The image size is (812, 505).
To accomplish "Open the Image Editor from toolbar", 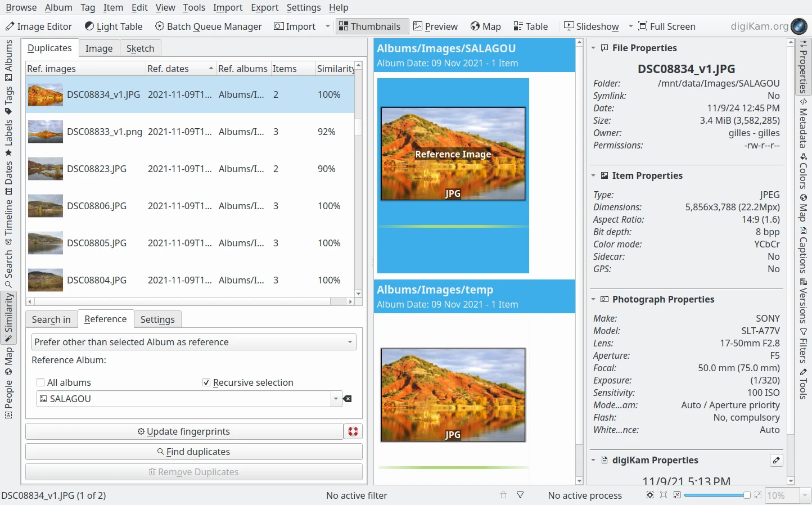I will pyautogui.click(x=39, y=26).
